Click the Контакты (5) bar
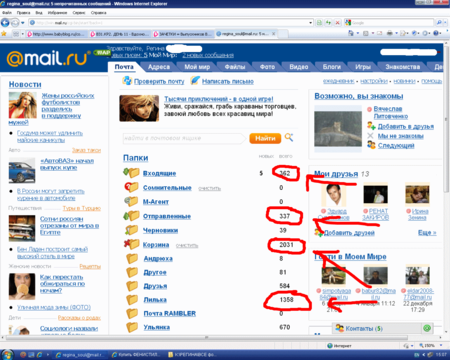Screen dimensions: 450x360 383,328
